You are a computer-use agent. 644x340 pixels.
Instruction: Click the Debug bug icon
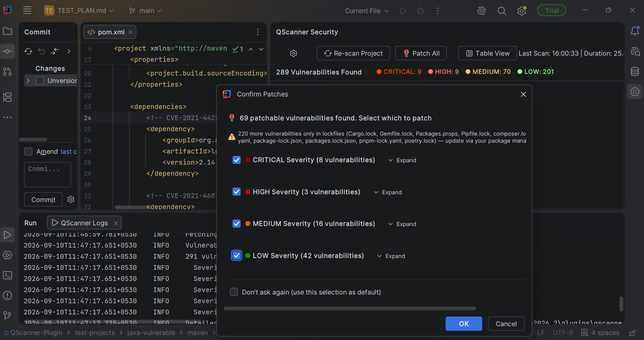421,11
